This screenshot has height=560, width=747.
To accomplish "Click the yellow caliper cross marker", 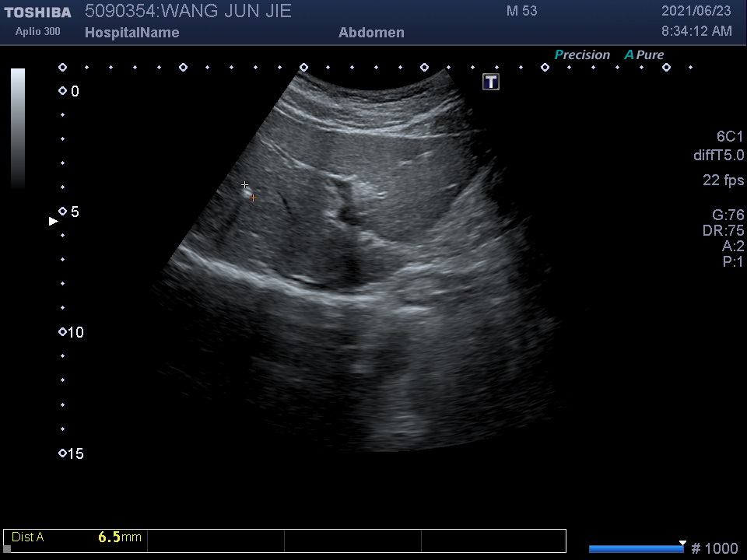I will (253, 198).
